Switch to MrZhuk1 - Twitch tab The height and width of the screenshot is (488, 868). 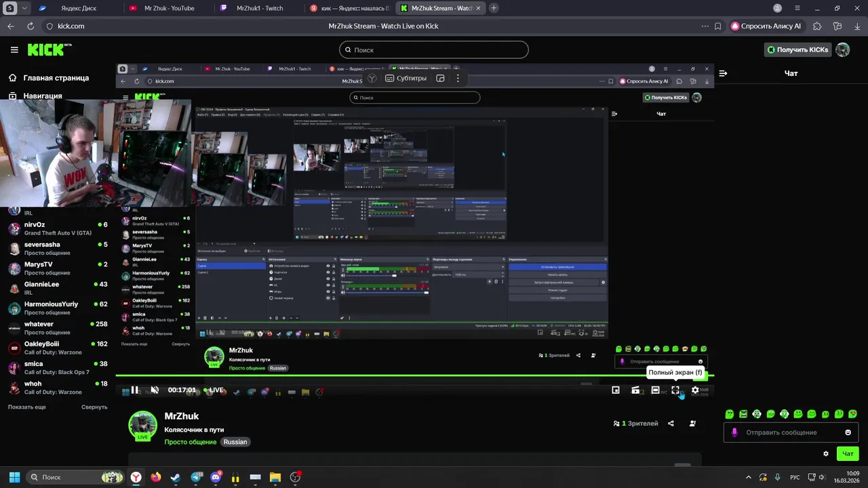(259, 8)
